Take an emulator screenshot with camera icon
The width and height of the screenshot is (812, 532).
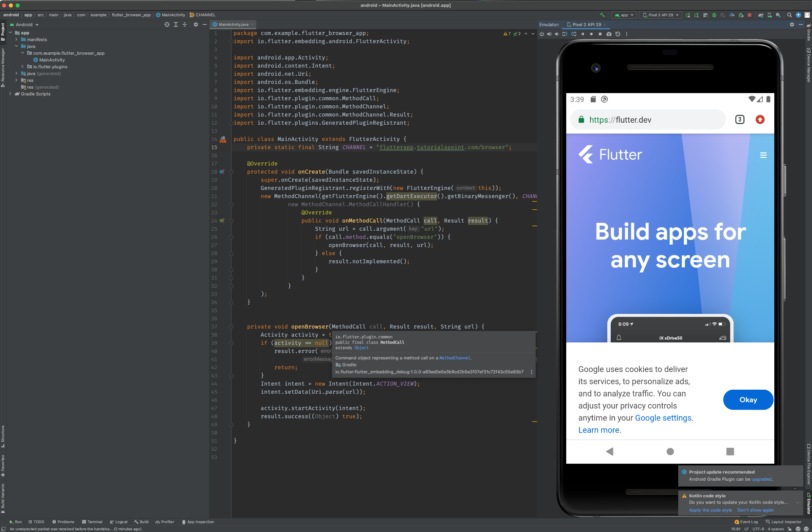pyautogui.click(x=609, y=34)
